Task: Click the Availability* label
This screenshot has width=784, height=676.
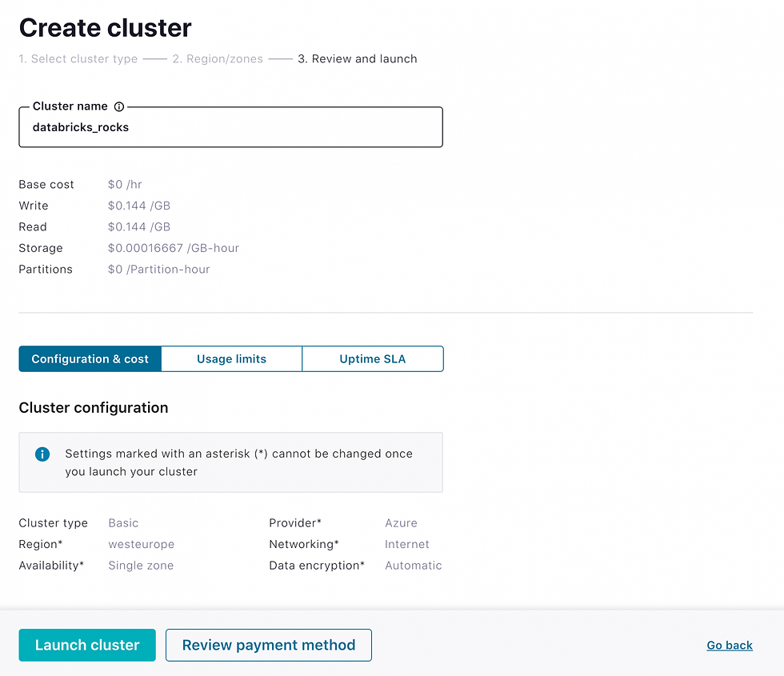Action: click(x=51, y=566)
